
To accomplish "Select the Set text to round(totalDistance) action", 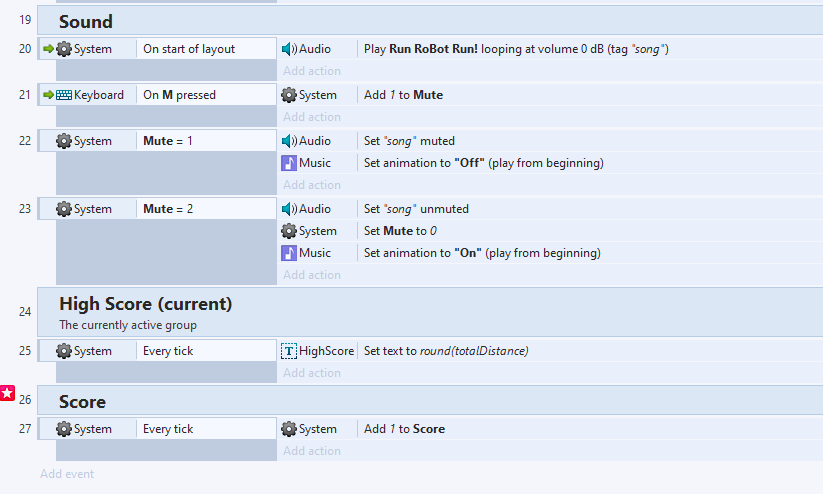I will [x=445, y=351].
